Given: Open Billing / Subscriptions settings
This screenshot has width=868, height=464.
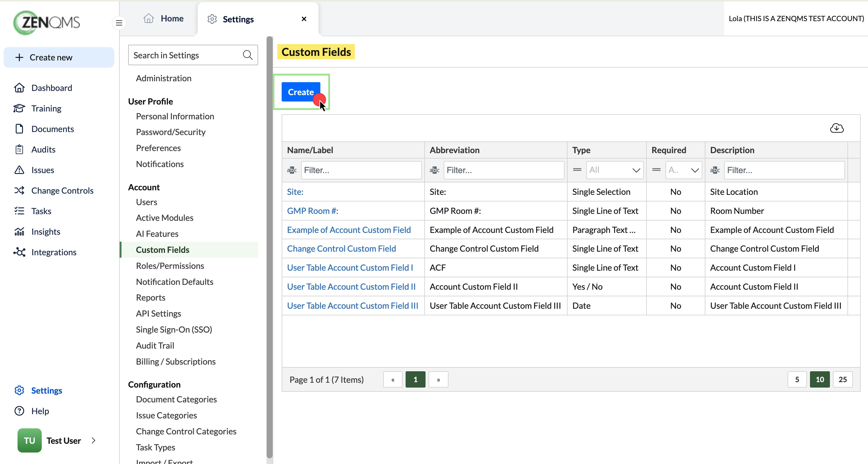Looking at the screenshot, I should click(176, 362).
